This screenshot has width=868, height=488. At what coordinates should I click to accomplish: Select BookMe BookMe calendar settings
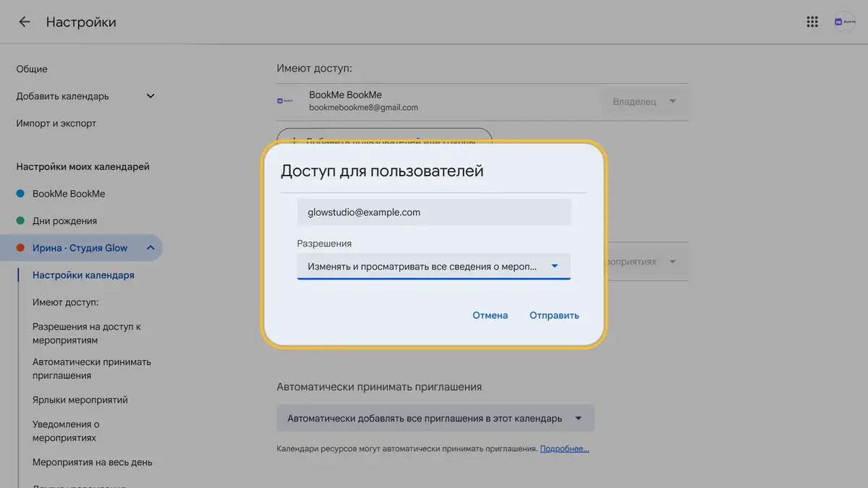[x=69, y=194]
